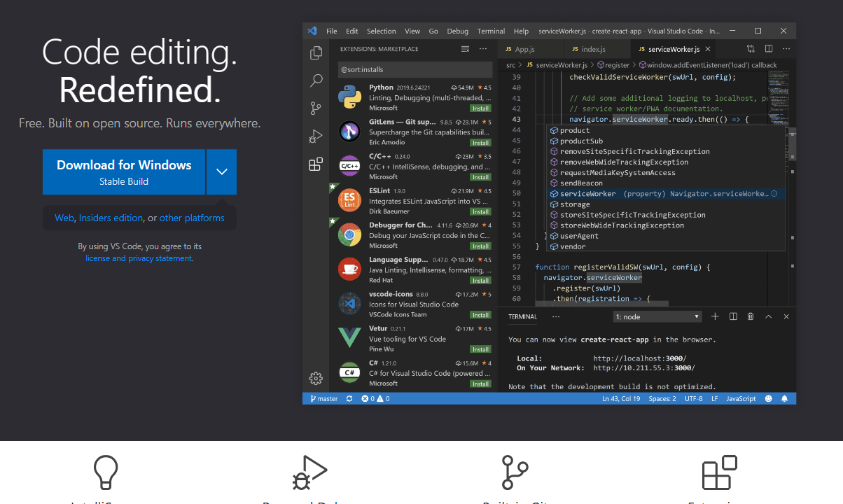Open the Selection menu
Screen dimensions: 843x504
pyautogui.click(x=382, y=31)
